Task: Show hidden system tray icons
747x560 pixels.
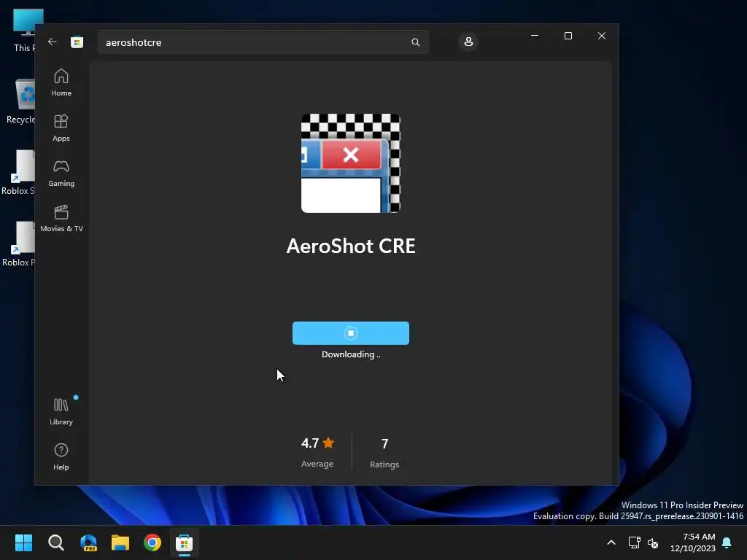Action: (611, 542)
